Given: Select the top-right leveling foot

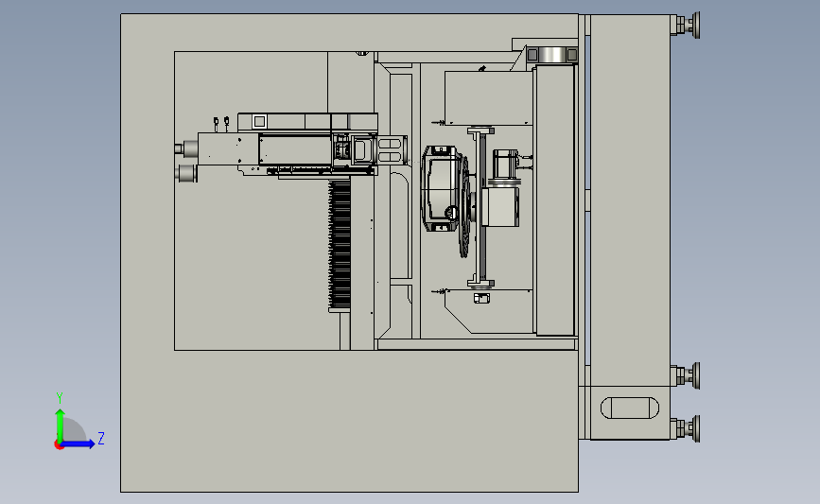Looking at the screenshot, I should (686, 25).
